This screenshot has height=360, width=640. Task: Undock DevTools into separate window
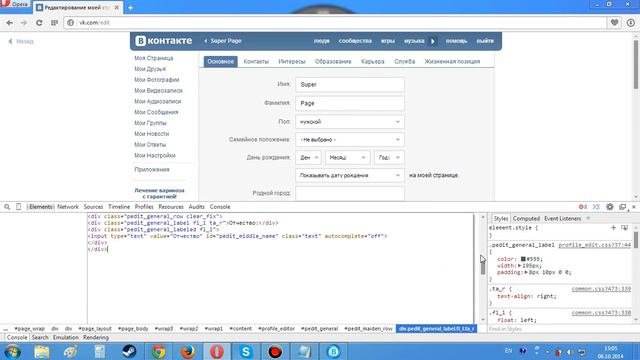point(622,207)
